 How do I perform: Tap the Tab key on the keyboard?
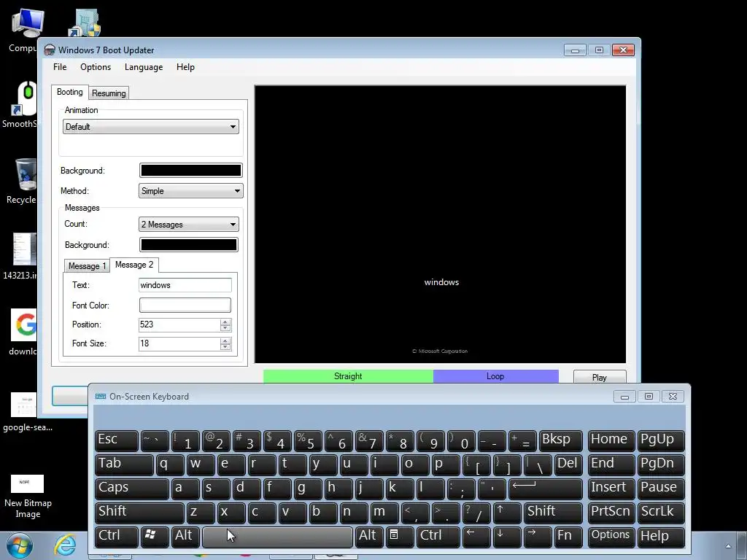[x=124, y=464]
